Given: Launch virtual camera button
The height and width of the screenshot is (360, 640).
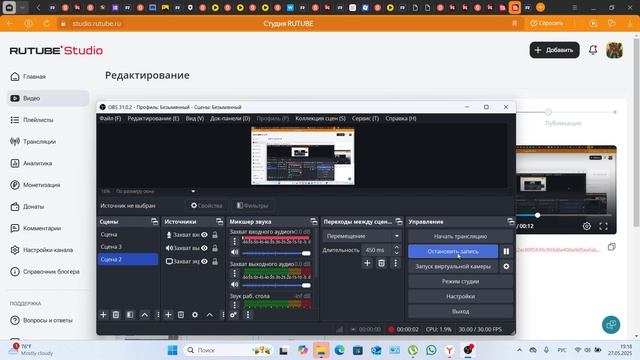Looking at the screenshot, I should pyautogui.click(x=453, y=266).
